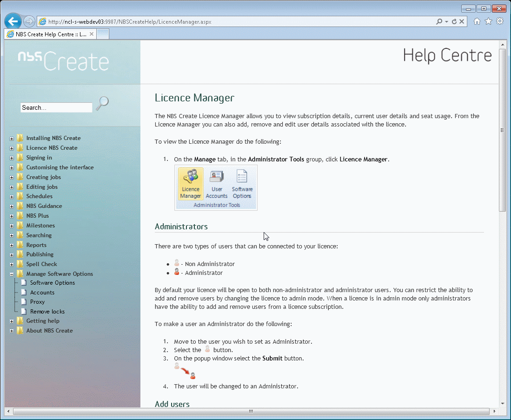Click the search magnifying glass icon
This screenshot has height=420, width=511.
(x=101, y=103)
